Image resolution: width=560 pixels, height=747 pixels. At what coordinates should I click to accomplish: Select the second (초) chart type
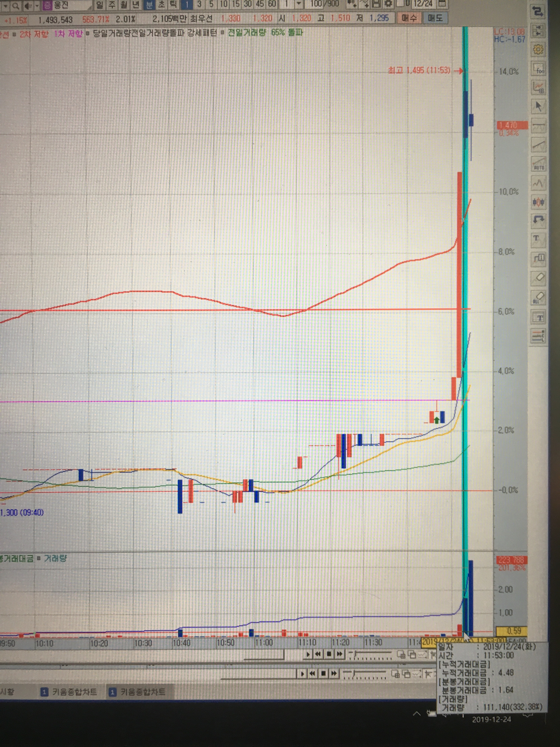pyautogui.click(x=162, y=4)
